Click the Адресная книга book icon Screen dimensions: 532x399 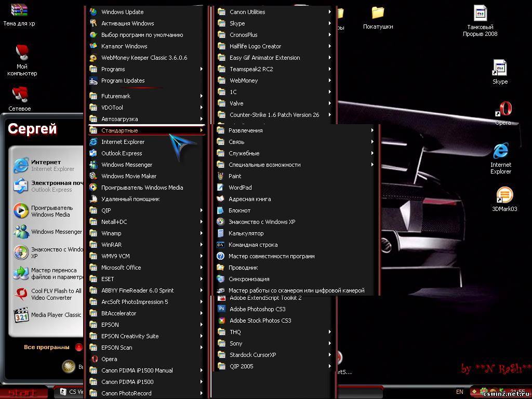(x=220, y=199)
